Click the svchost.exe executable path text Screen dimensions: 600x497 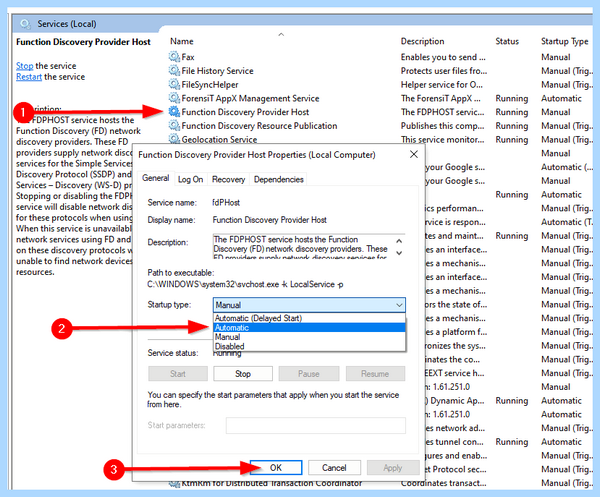(x=245, y=284)
